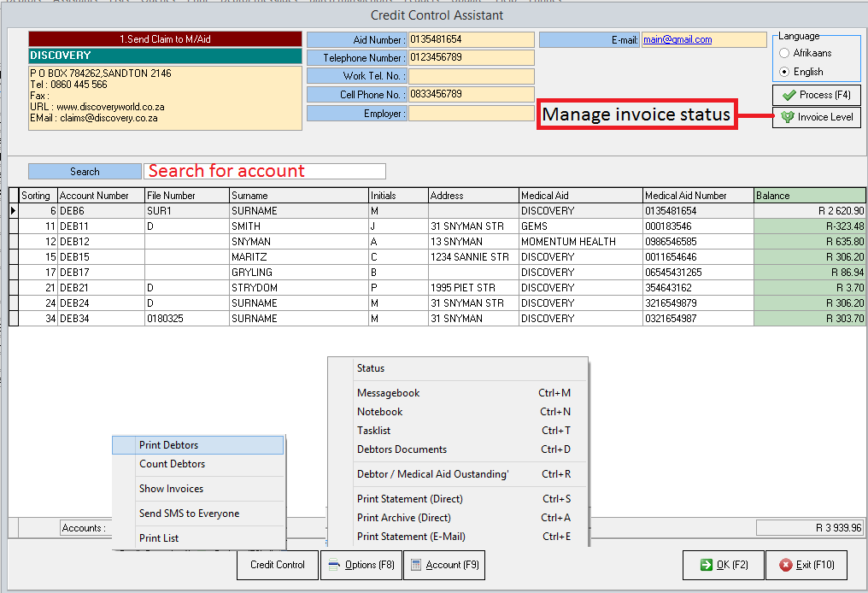
Task: Open the Account (F9) menu button
Action: pos(444,565)
